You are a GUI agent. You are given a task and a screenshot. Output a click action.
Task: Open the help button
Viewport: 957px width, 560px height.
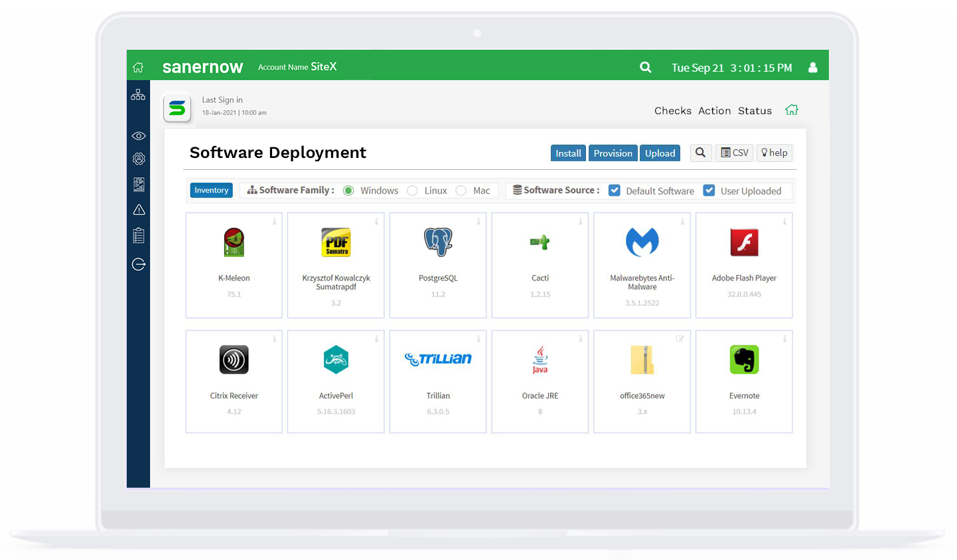pos(774,153)
